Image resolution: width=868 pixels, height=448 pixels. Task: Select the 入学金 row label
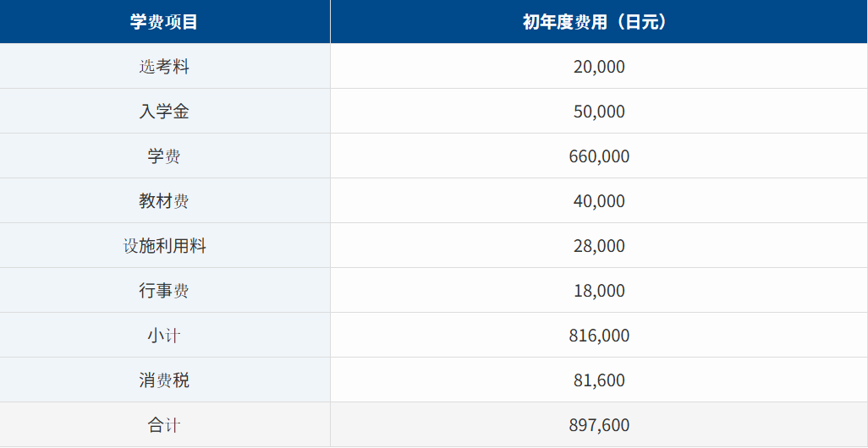coord(164,112)
